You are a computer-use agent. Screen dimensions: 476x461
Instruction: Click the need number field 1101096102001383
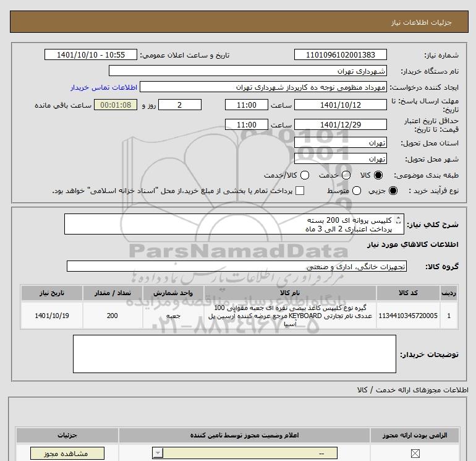click(x=340, y=54)
